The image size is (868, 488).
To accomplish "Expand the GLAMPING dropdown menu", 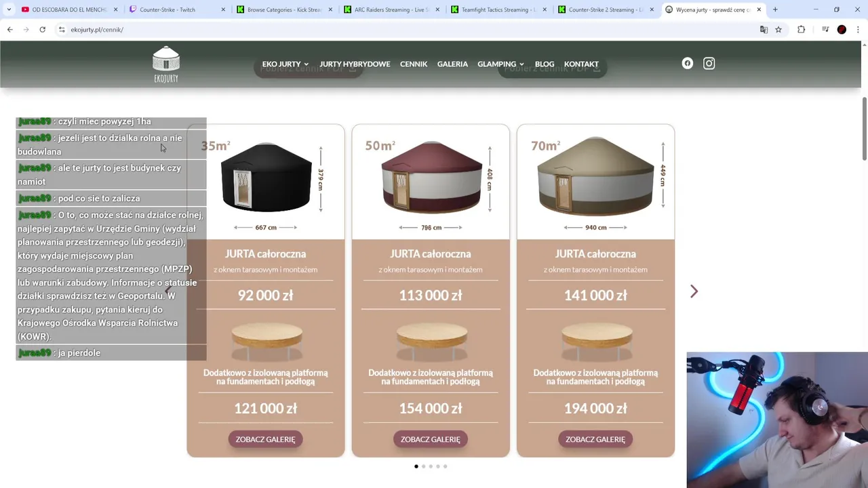I will pyautogui.click(x=500, y=64).
